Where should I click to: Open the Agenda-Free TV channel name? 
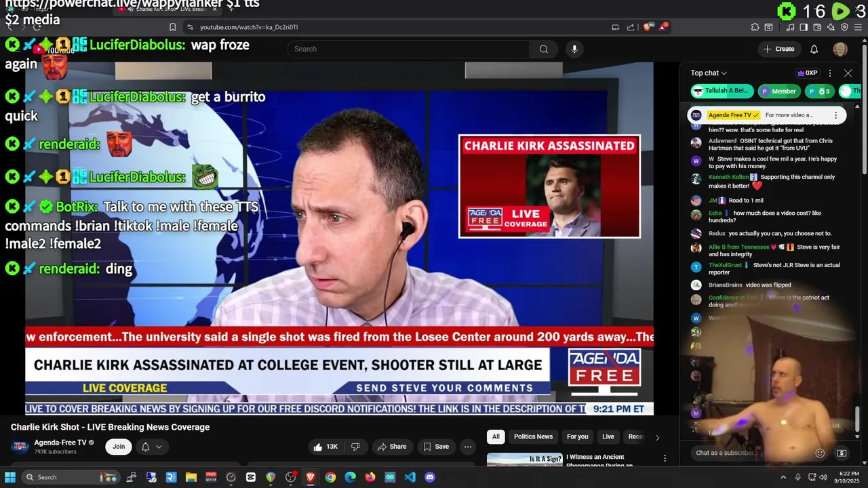click(x=60, y=443)
